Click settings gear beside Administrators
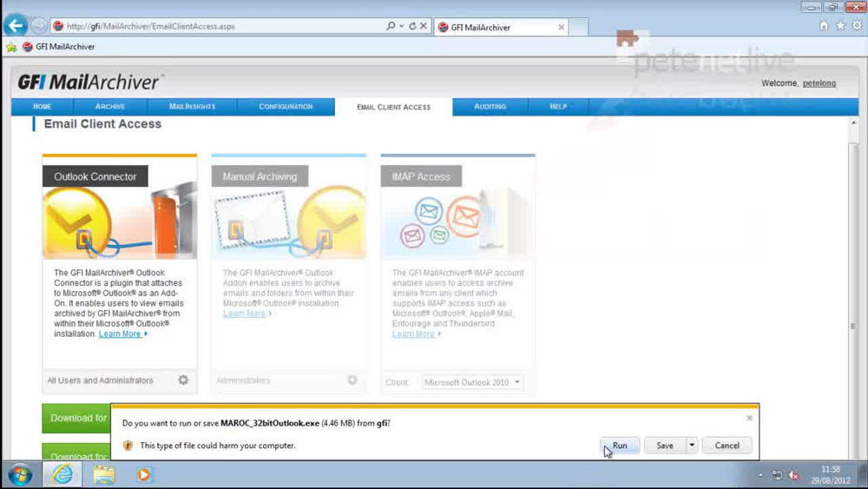 [352, 380]
